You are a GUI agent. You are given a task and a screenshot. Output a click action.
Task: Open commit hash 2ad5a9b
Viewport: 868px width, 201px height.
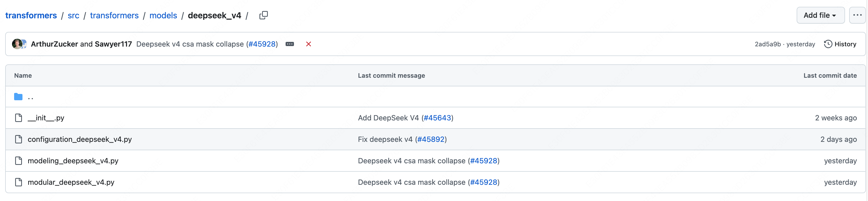(x=768, y=44)
